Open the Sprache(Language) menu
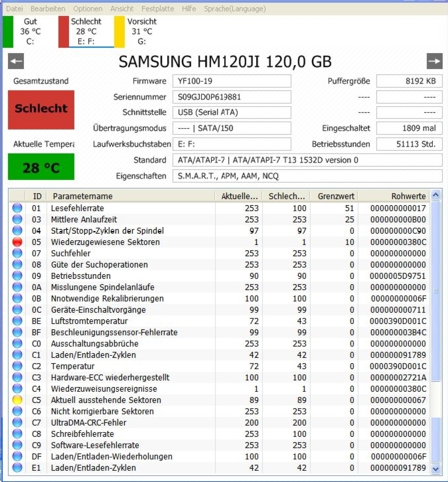The image size is (448, 482). 235,9
